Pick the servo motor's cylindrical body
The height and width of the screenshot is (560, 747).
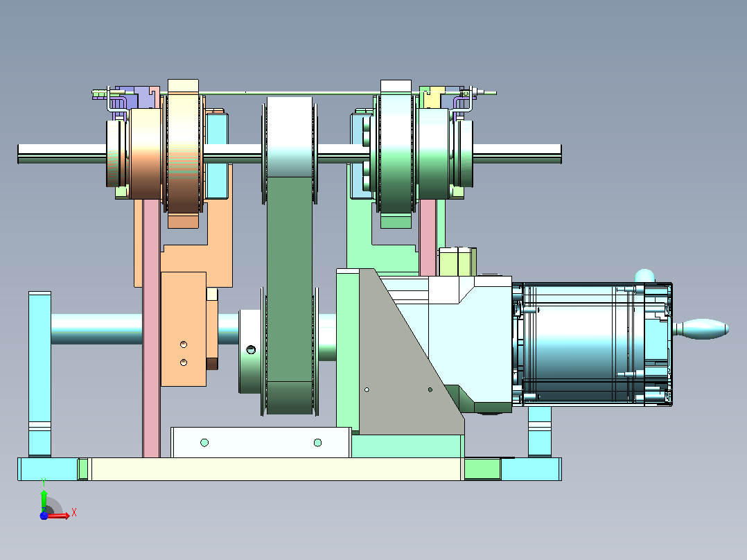[583, 344]
